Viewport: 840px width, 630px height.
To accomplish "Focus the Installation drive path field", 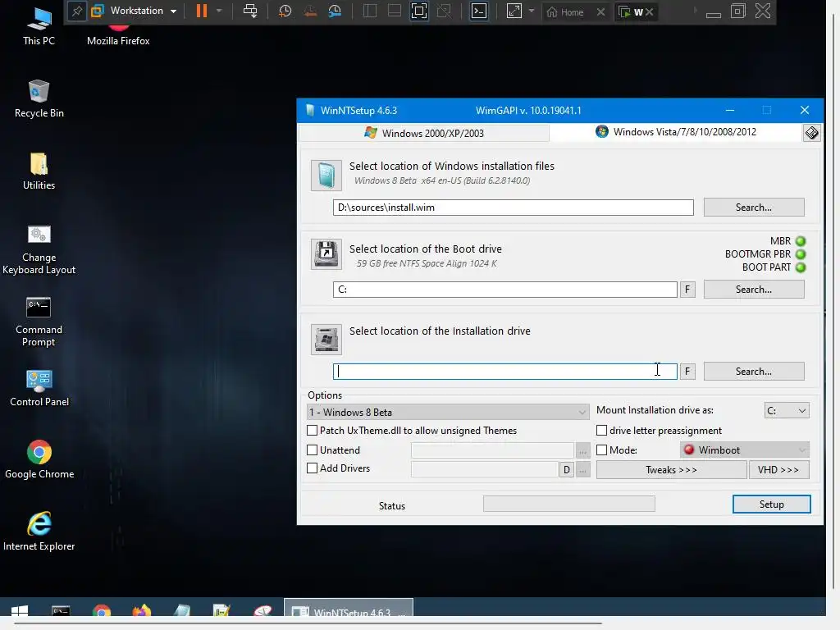I will point(504,372).
